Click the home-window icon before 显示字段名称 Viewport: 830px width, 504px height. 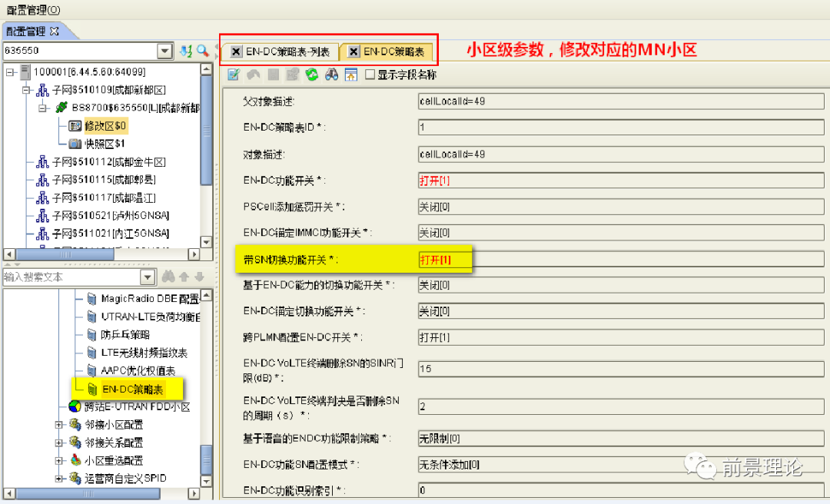(351, 75)
